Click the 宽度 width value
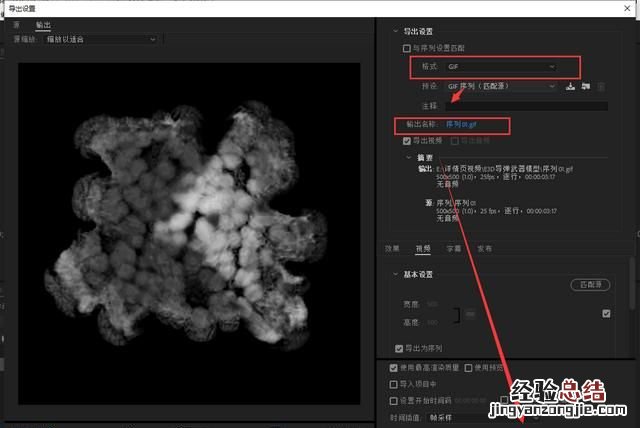This screenshot has height=428, width=640. point(433,304)
